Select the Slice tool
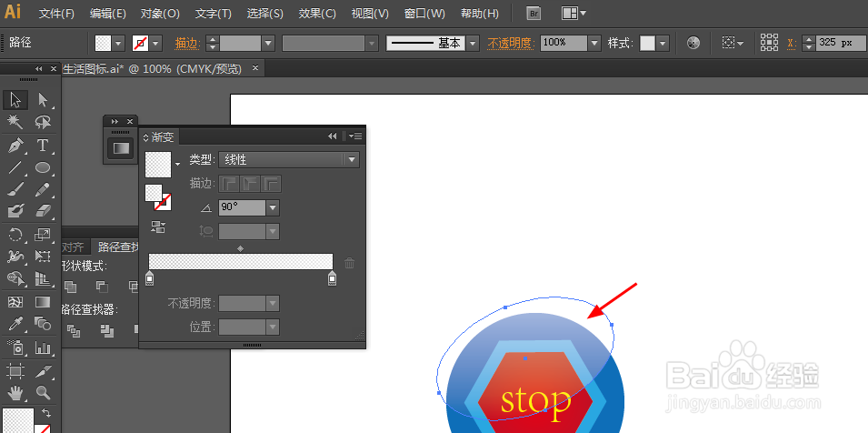Viewport: 868px width, 433px height. pos(43,370)
